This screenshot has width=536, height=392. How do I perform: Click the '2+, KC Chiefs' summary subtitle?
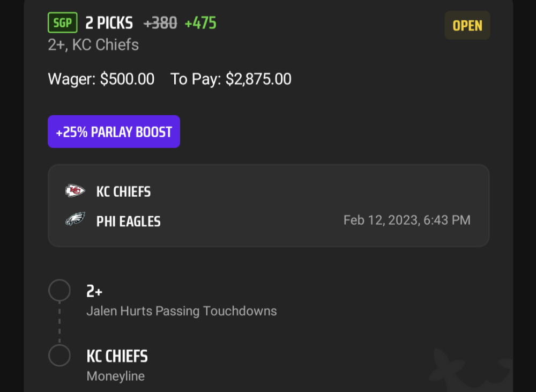point(93,45)
